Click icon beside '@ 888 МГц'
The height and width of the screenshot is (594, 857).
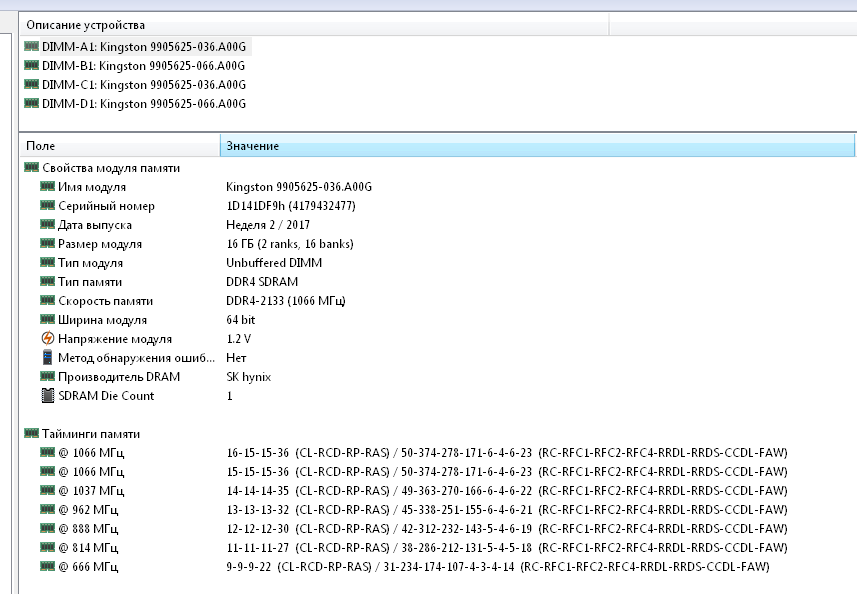48,528
